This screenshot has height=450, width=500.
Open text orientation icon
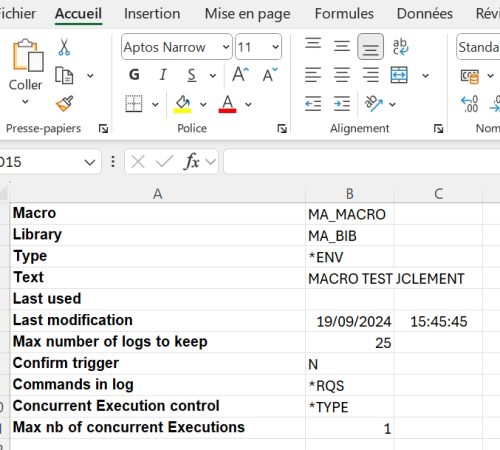[x=374, y=104]
